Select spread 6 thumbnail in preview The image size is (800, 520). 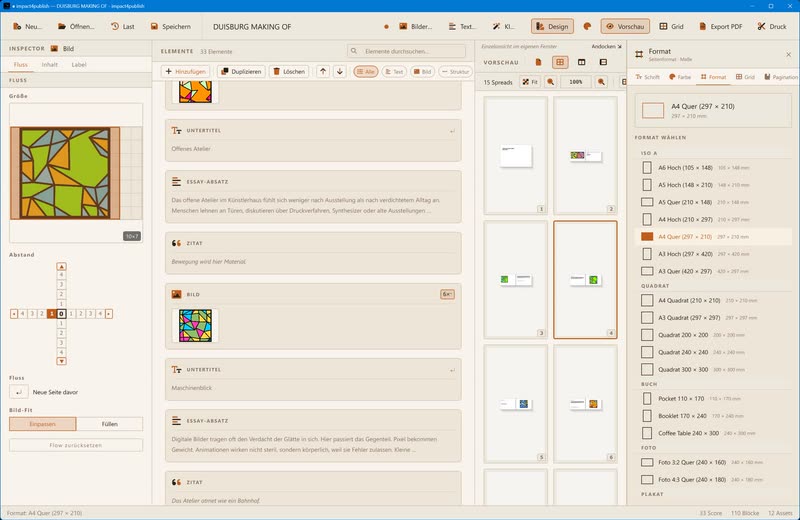(x=585, y=404)
